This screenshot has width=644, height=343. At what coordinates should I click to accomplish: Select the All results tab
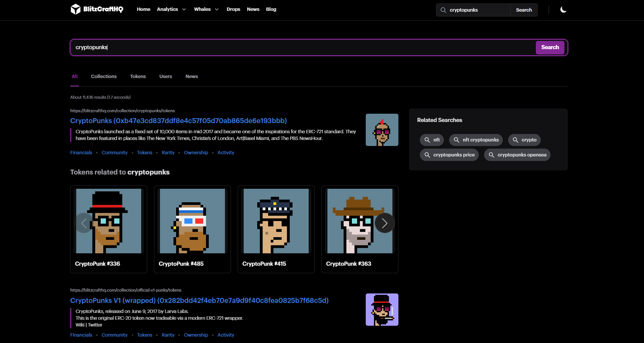click(x=75, y=77)
